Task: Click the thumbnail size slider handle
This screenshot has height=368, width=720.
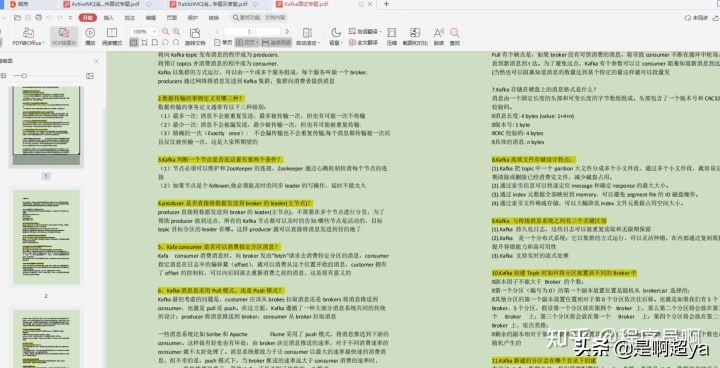Action: click(24, 76)
